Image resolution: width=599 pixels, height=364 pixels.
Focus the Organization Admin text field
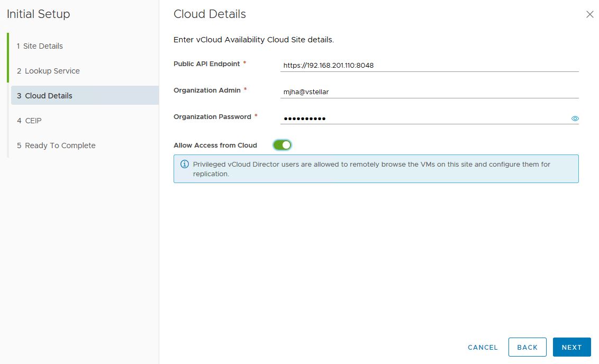coord(429,92)
